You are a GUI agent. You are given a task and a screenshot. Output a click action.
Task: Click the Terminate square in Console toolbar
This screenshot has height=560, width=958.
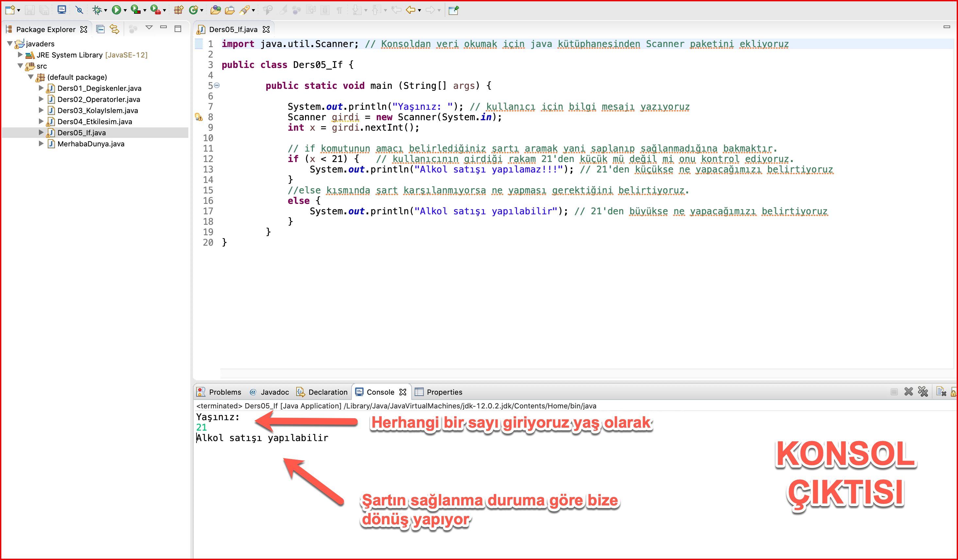click(894, 392)
